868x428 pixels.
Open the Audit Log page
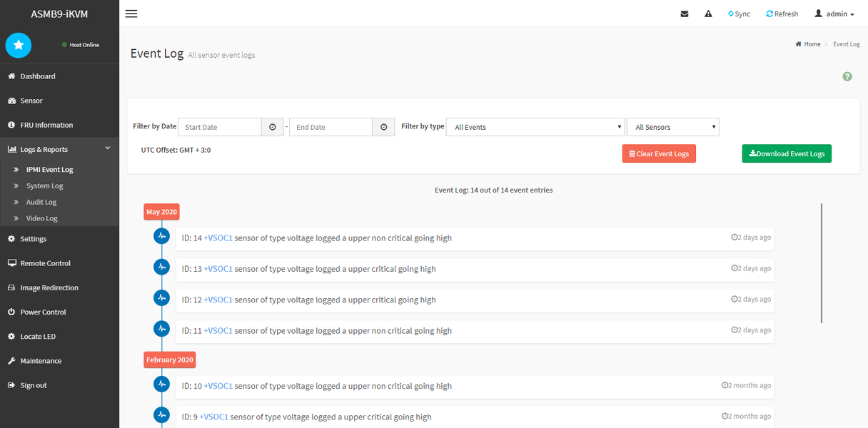(x=41, y=202)
